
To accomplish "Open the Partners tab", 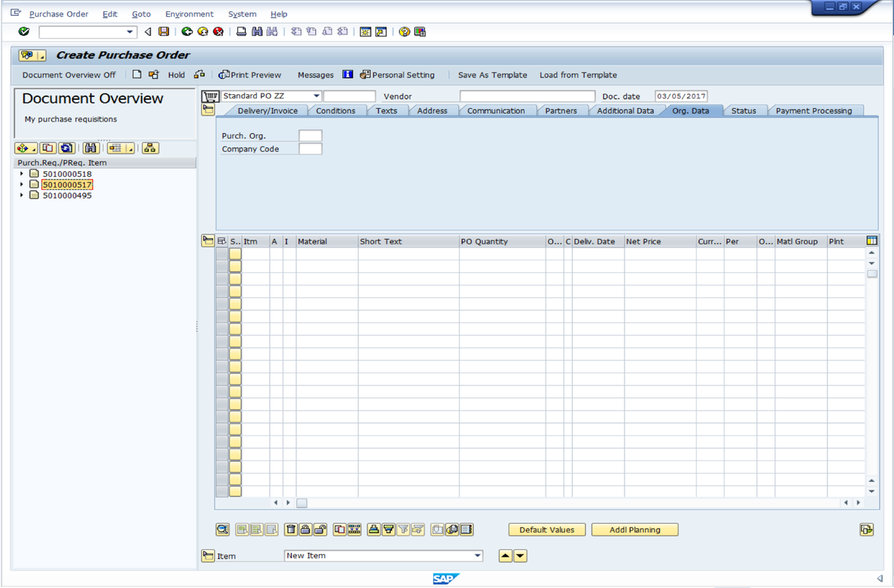I will coord(561,110).
